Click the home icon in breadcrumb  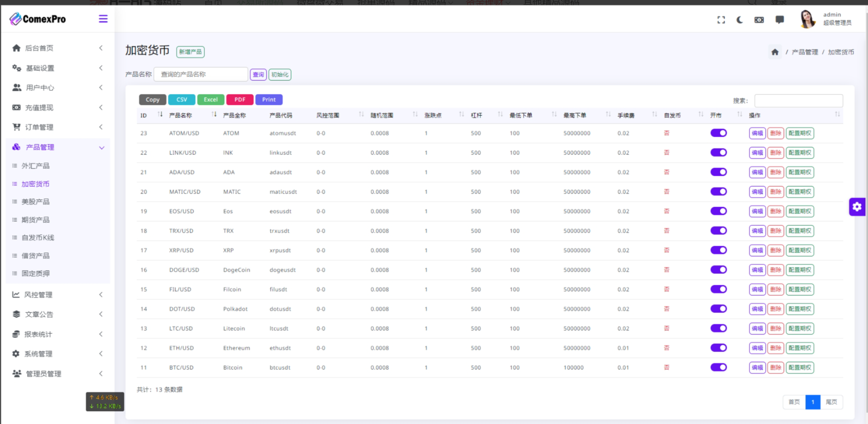point(775,52)
